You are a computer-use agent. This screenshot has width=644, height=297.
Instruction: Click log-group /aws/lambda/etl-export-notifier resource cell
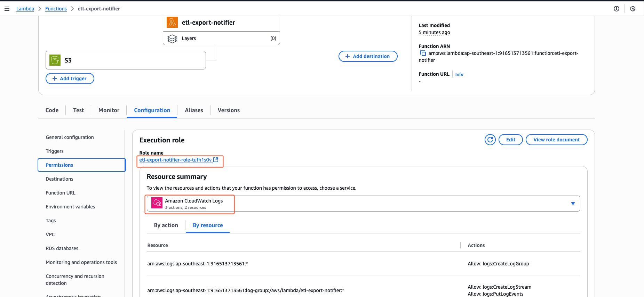[x=246, y=290]
